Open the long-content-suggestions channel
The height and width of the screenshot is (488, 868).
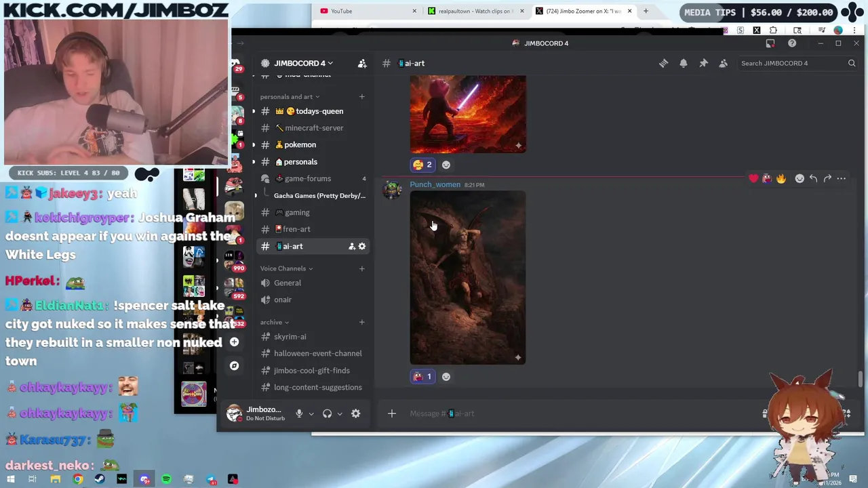click(x=313, y=387)
